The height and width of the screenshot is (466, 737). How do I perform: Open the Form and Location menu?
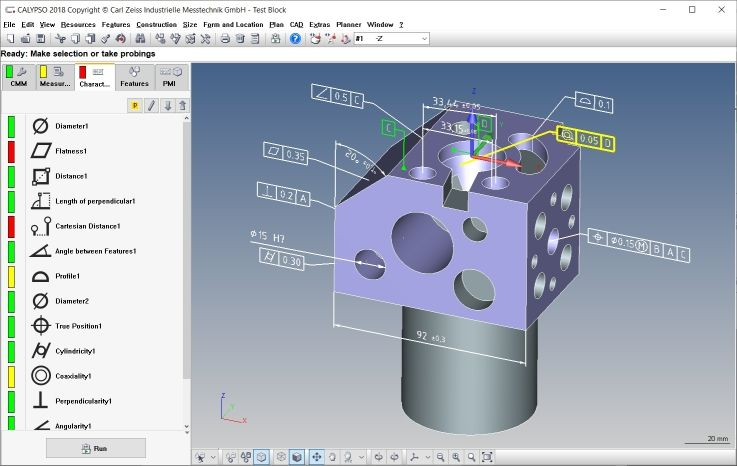point(233,24)
